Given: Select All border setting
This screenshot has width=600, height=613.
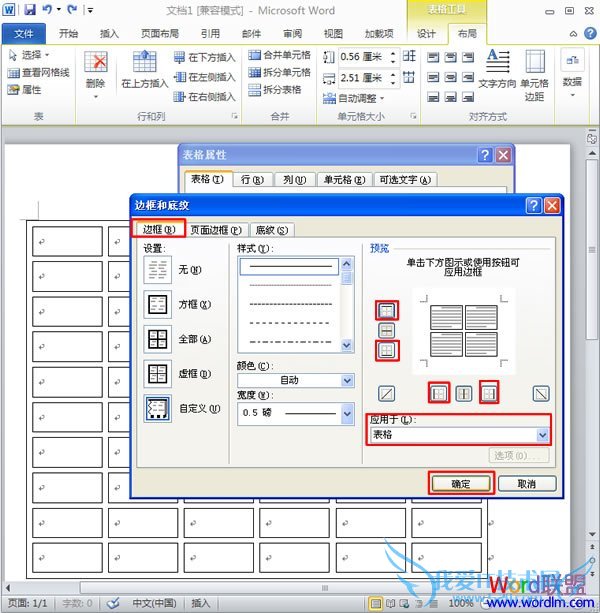Looking at the screenshot, I should (x=158, y=339).
